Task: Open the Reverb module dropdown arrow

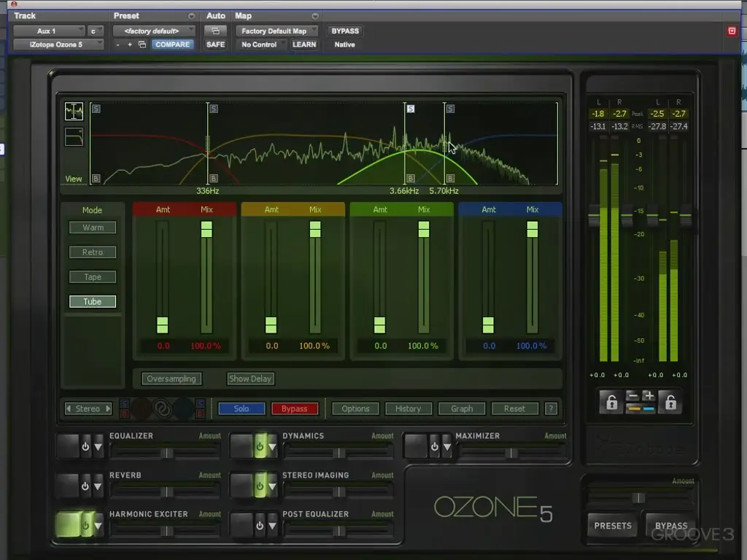Action: pyautogui.click(x=98, y=486)
